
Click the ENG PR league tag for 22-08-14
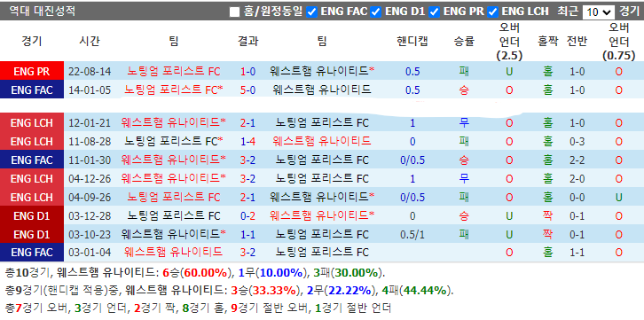point(32,72)
